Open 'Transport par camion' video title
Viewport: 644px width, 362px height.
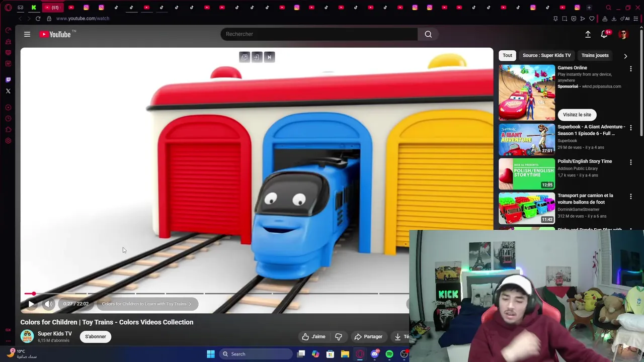click(585, 199)
